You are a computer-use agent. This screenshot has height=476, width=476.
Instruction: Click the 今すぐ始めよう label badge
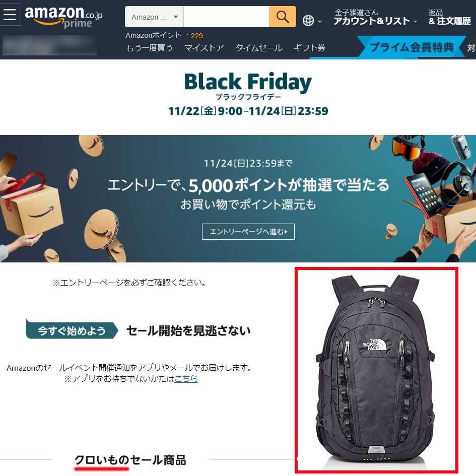[x=72, y=330]
